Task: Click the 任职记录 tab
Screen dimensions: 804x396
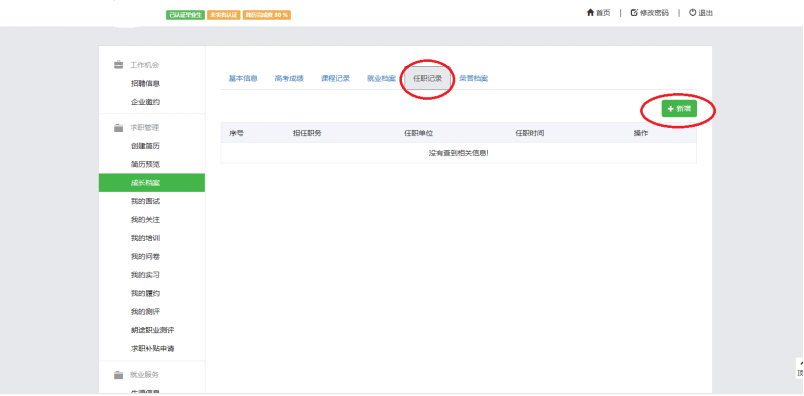Action: [x=428, y=78]
